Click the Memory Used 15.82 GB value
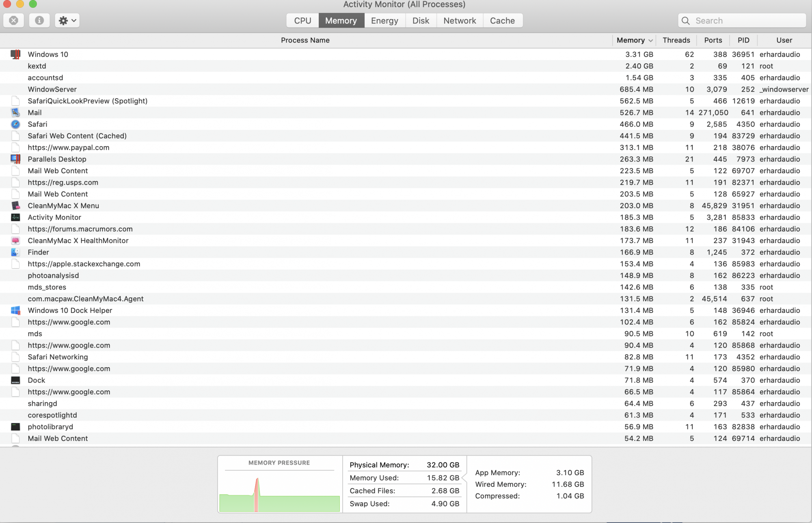812x523 pixels. coord(443,478)
